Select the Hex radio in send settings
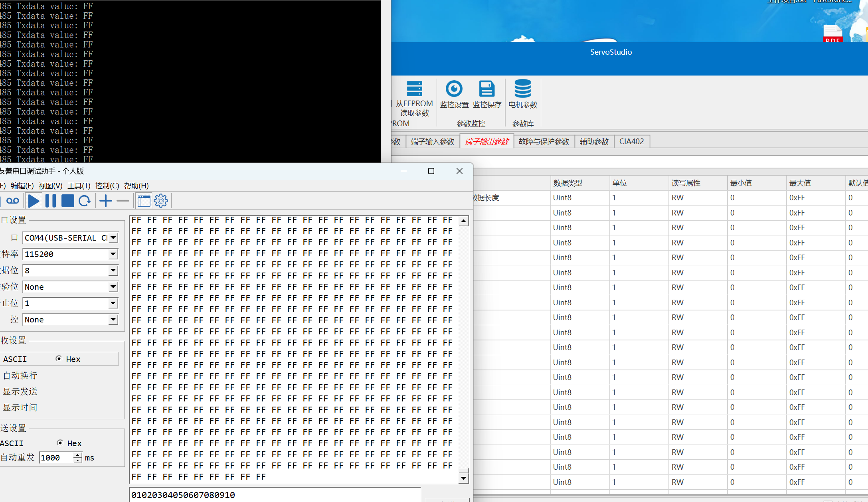The height and width of the screenshot is (502, 868). click(x=60, y=443)
